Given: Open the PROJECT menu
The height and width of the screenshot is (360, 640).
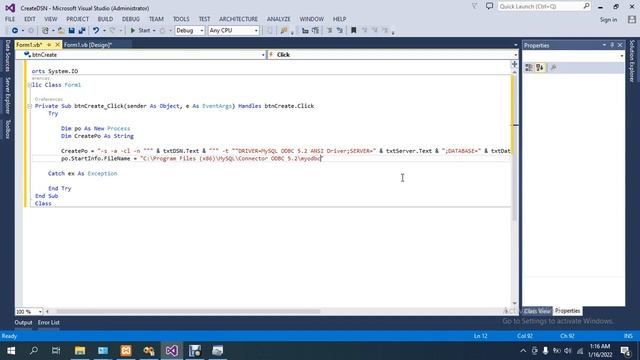Looking at the screenshot, I should click(x=78, y=19).
